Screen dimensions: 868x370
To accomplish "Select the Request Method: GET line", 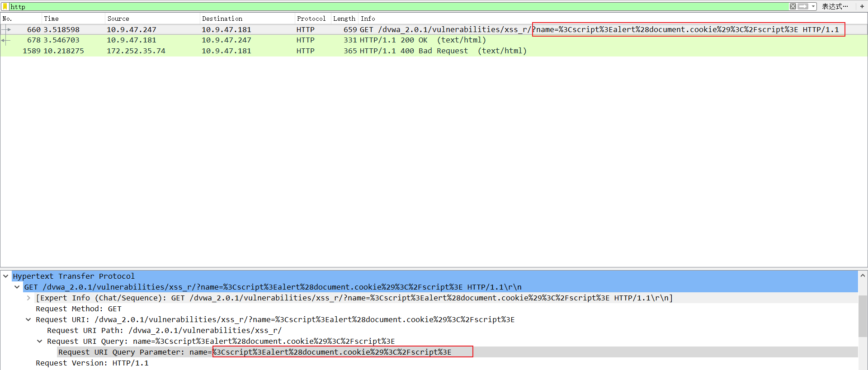I will coord(79,309).
